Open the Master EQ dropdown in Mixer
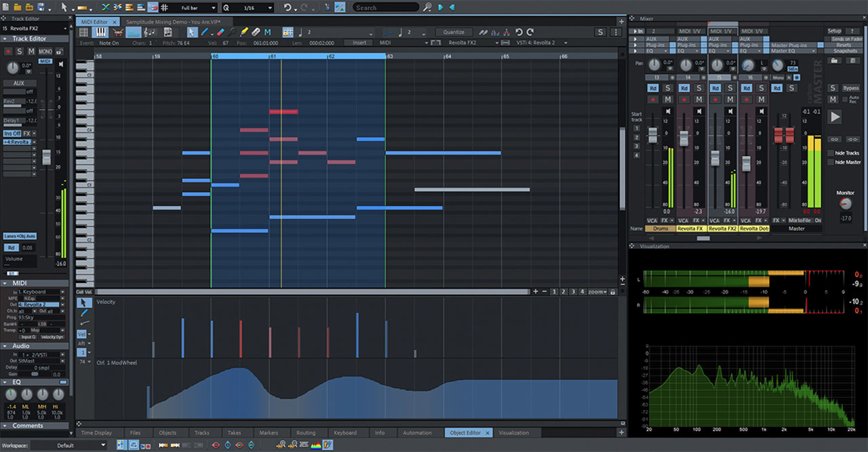The width and height of the screenshot is (868, 452). 793,51
